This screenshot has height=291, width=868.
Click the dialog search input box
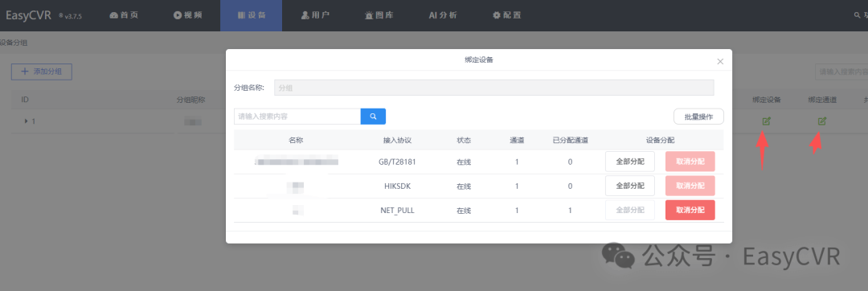point(297,117)
